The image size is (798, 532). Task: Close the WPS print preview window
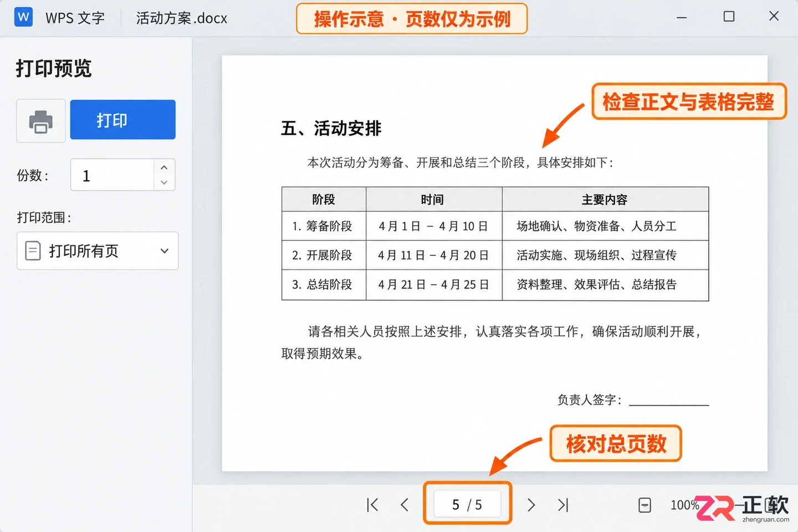pyautogui.click(x=774, y=16)
